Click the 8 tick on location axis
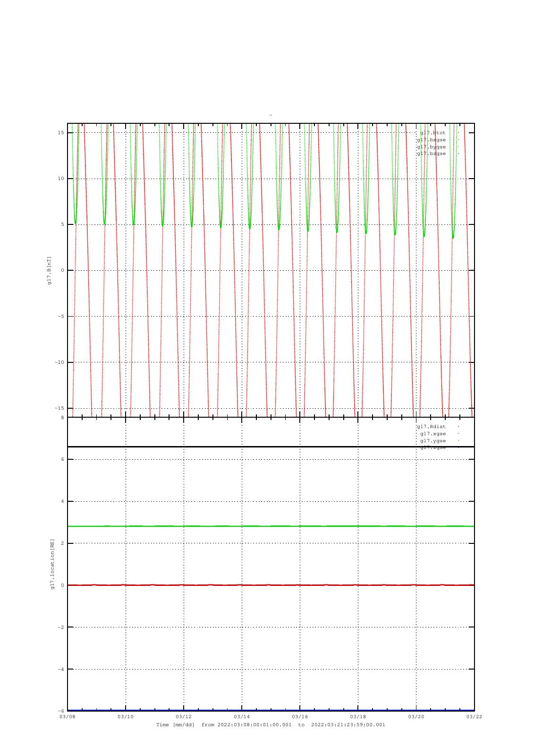 click(62, 418)
